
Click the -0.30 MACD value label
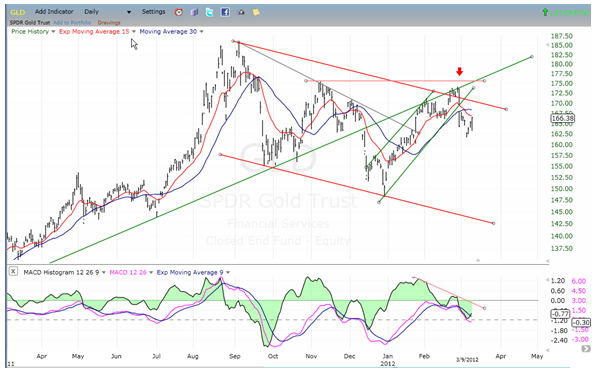tap(581, 323)
